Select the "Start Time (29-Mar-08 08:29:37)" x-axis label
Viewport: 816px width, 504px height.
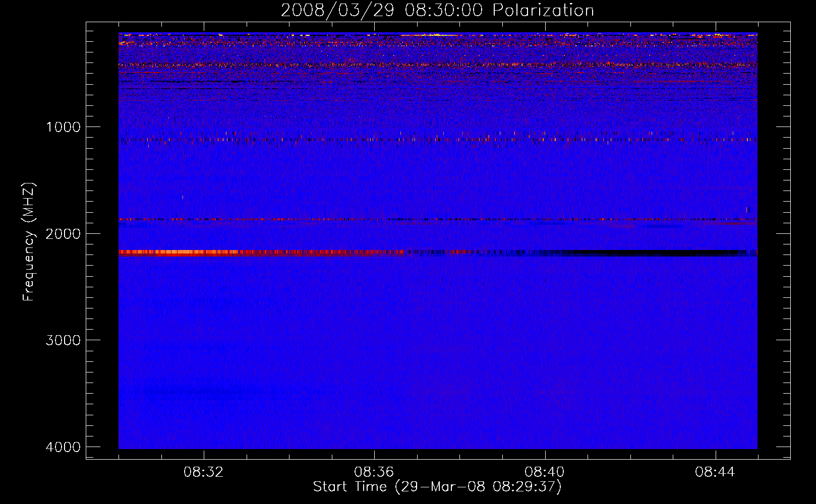pyautogui.click(x=437, y=487)
